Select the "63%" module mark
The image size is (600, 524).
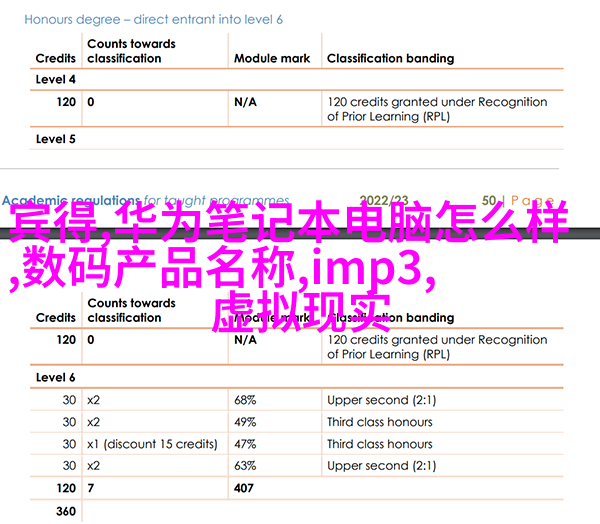click(x=245, y=466)
